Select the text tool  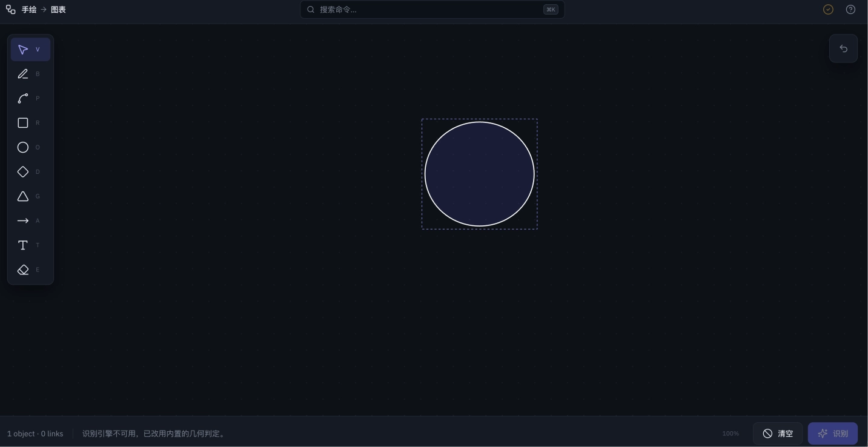coord(30,245)
